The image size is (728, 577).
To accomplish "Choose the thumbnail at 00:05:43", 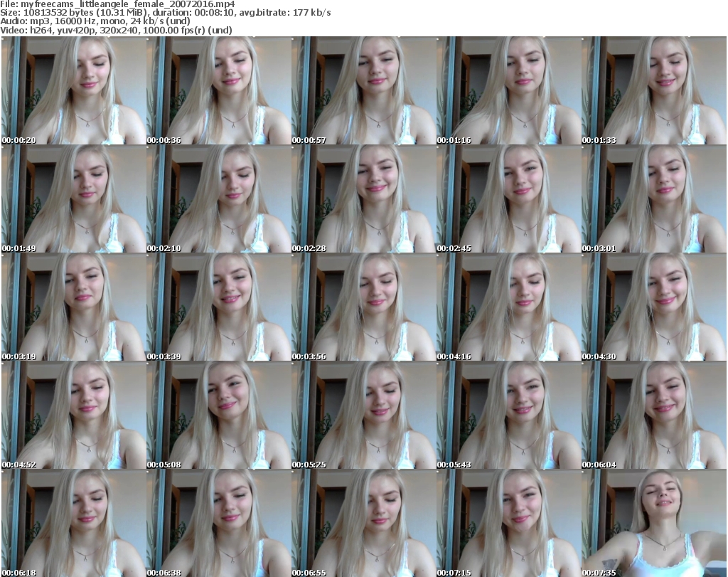I will pyautogui.click(x=509, y=415).
